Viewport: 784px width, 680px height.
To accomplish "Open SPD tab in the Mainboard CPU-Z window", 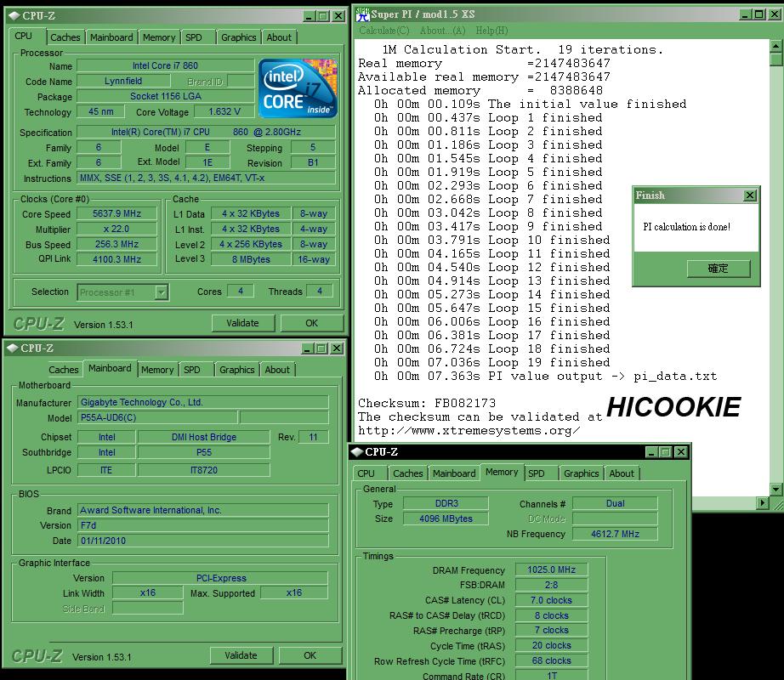I will coord(192,370).
